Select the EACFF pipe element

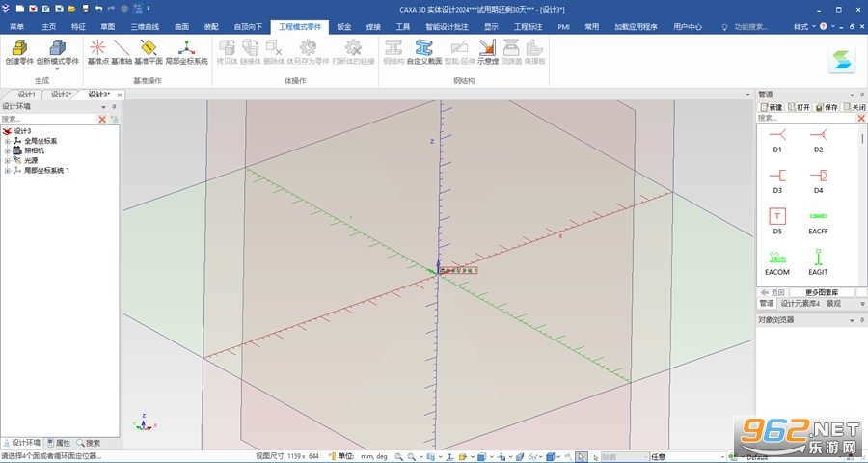coord(818,222)
